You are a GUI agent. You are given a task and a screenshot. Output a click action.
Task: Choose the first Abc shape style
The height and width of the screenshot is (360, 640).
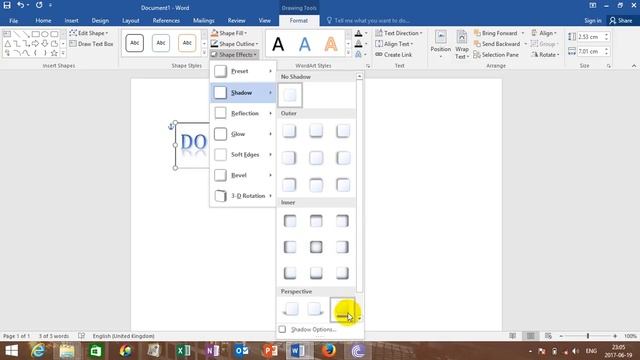tap(135, 43)
